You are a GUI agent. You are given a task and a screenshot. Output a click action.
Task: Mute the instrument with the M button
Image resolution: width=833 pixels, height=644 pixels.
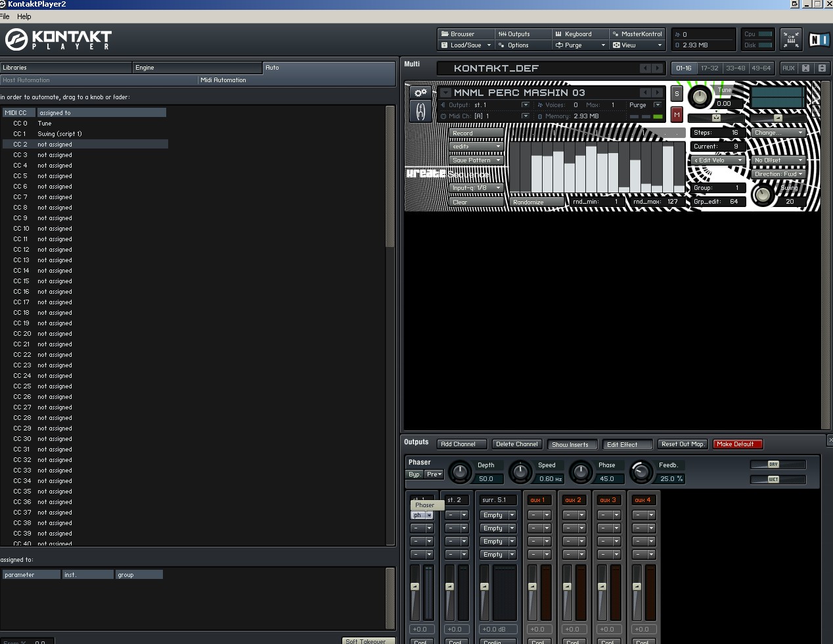tap(677, 115)
